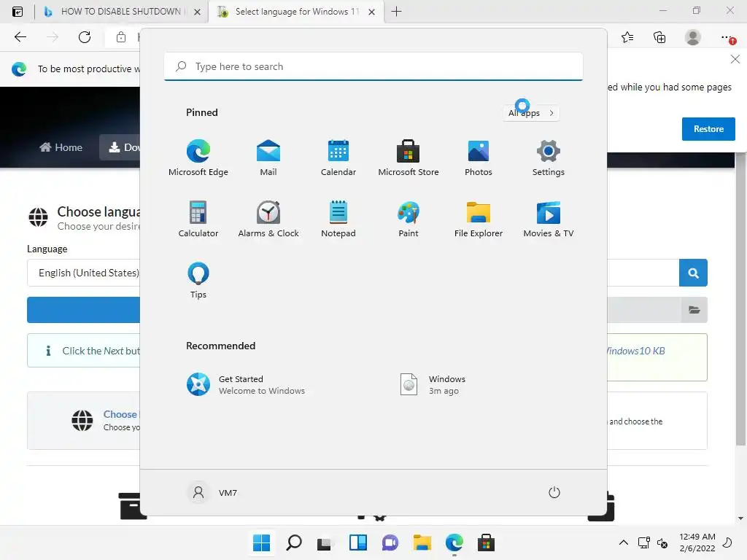The image size is (747, 560).
Task: Launch Notepad
Action: pos(338,219)
